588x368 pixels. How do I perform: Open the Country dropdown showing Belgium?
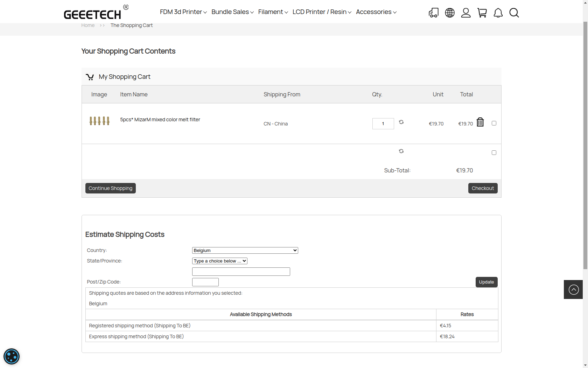(x=245, y=250)
